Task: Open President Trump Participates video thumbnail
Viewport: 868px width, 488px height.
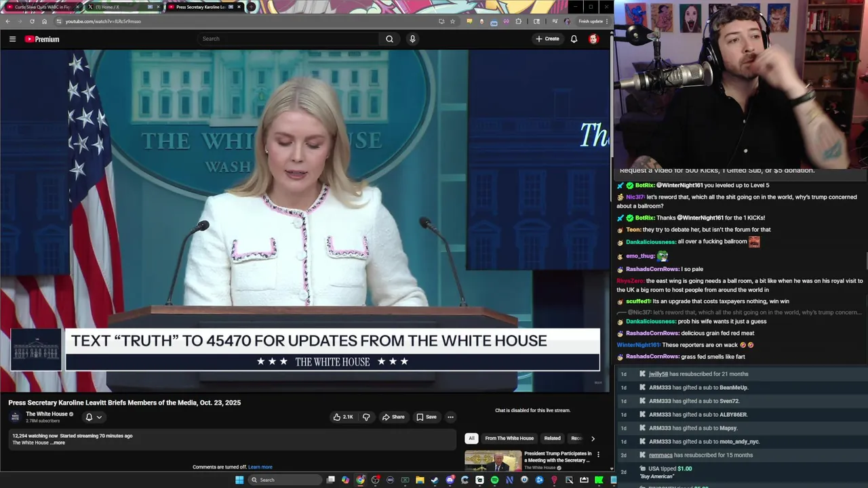Action: pos(493,461)
